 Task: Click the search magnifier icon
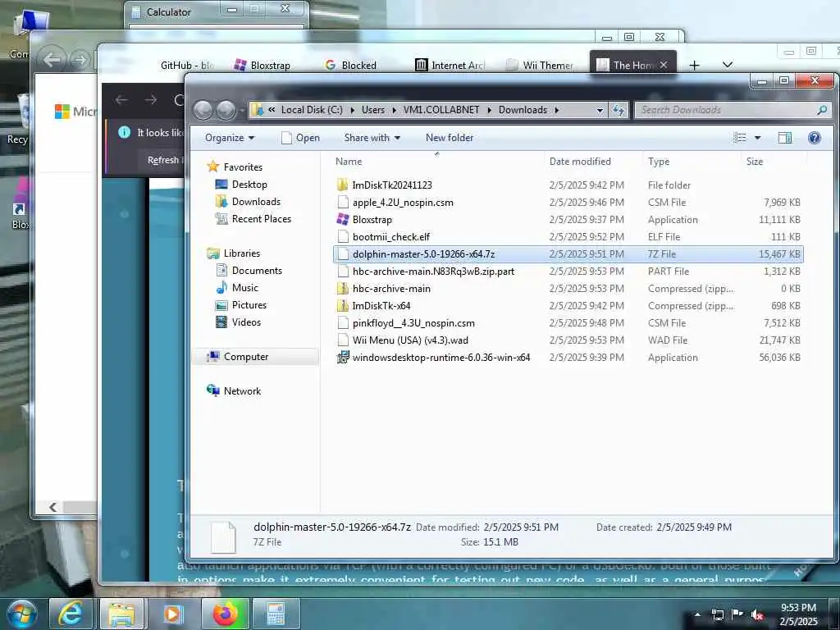[821, 110]
